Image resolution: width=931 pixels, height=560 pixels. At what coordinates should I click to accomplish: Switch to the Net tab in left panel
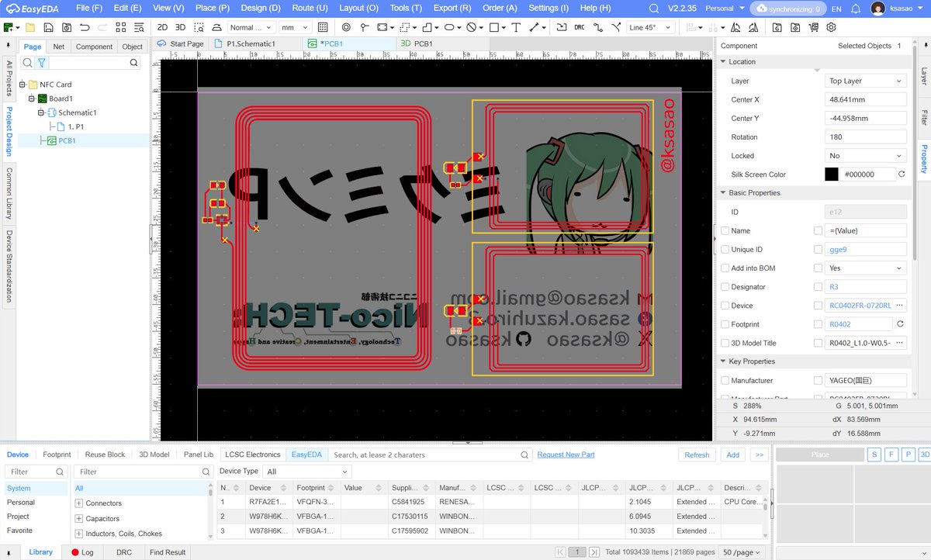(58, 47)
